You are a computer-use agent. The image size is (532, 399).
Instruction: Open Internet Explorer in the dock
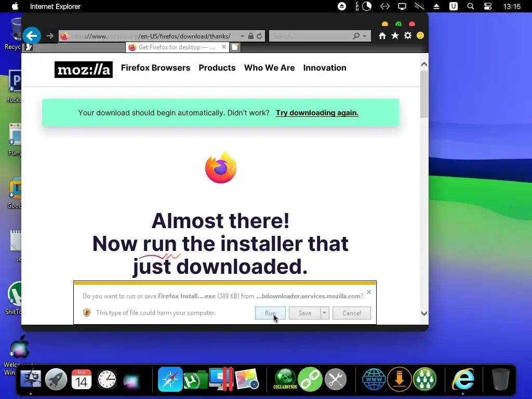pyautogui.click(x=463, y=379)
